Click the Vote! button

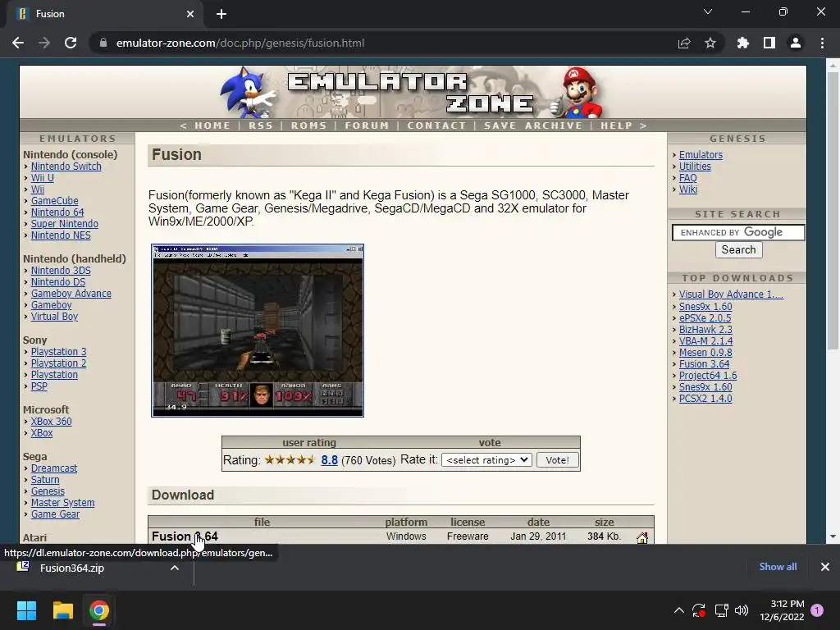(x=557, y=460)
